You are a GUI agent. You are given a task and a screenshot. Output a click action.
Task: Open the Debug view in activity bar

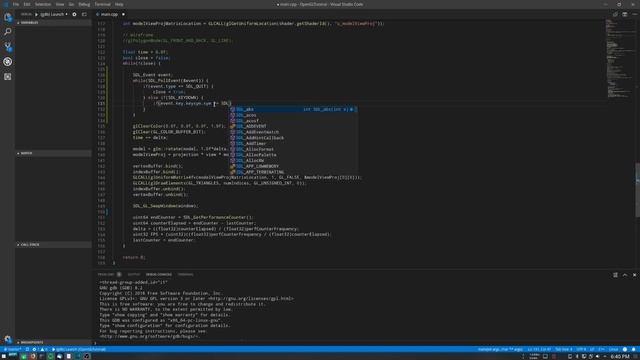[7, 62]
